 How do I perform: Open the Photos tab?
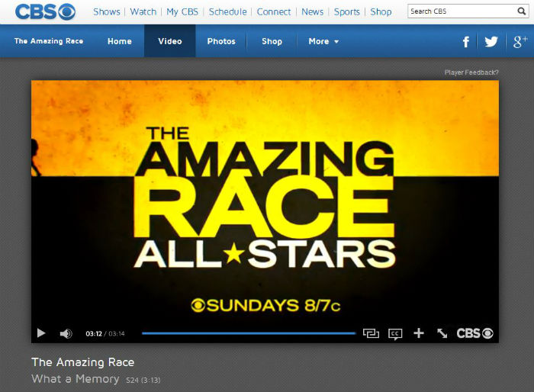point(221,41)
